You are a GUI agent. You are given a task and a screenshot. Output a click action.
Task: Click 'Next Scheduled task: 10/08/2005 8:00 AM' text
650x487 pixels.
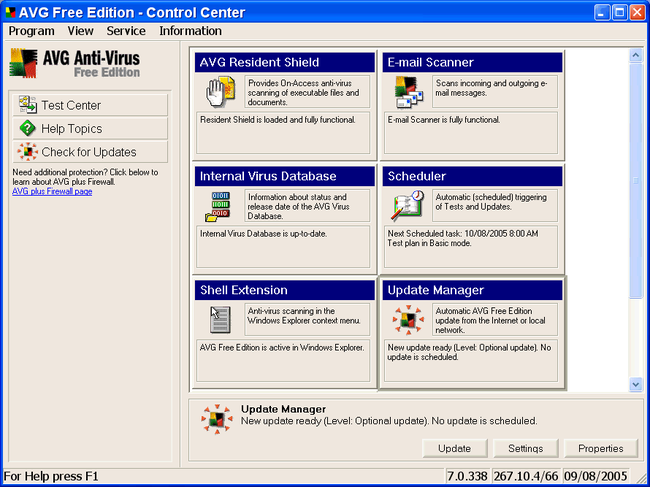[463, 234]
